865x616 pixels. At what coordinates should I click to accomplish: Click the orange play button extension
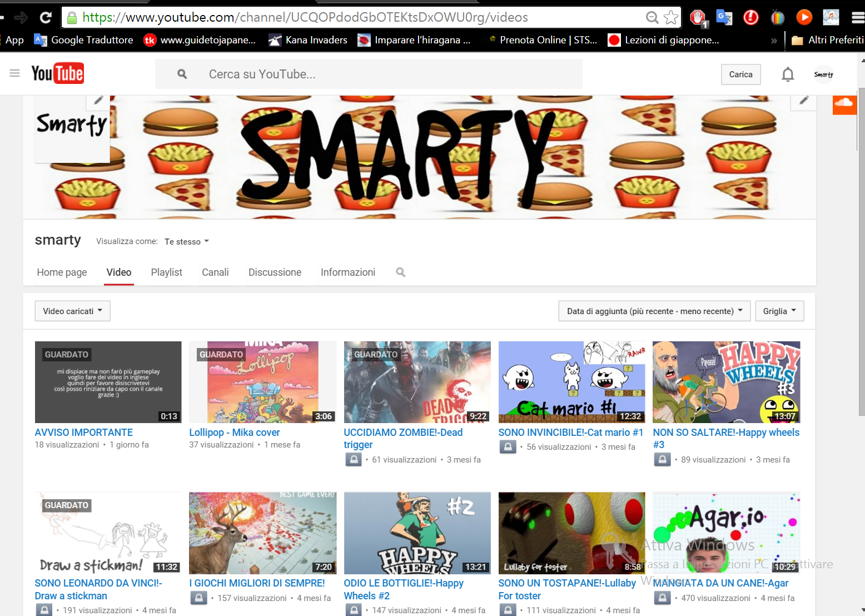tap(804, 18)
